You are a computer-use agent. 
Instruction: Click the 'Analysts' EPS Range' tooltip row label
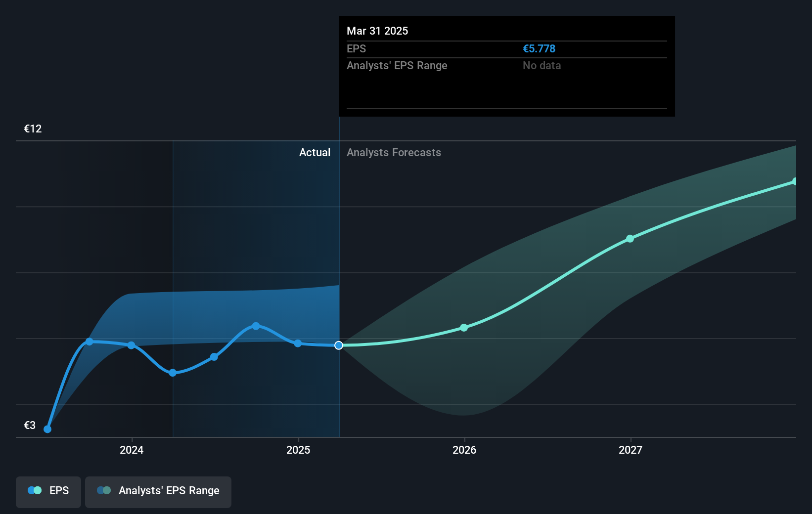[x=397, y=65]
